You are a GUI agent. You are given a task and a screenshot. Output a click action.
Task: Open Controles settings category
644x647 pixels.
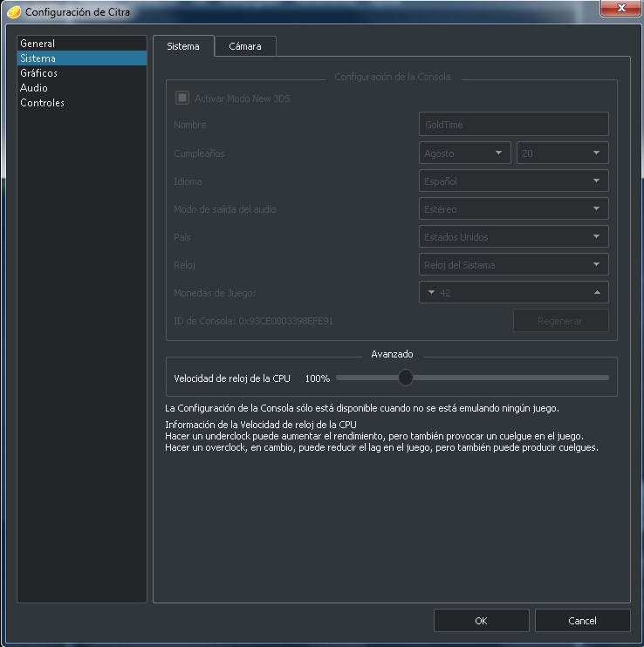[82, 103]
